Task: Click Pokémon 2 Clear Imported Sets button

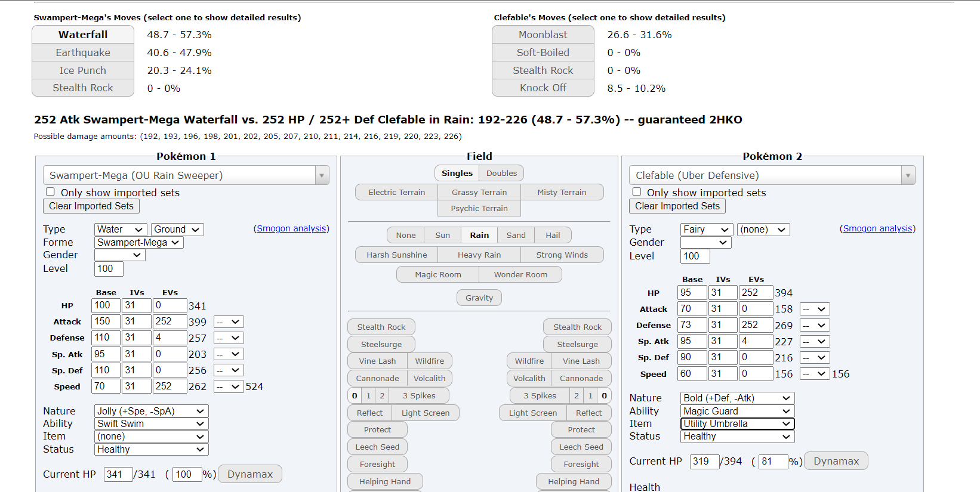Action: point(677,206)
